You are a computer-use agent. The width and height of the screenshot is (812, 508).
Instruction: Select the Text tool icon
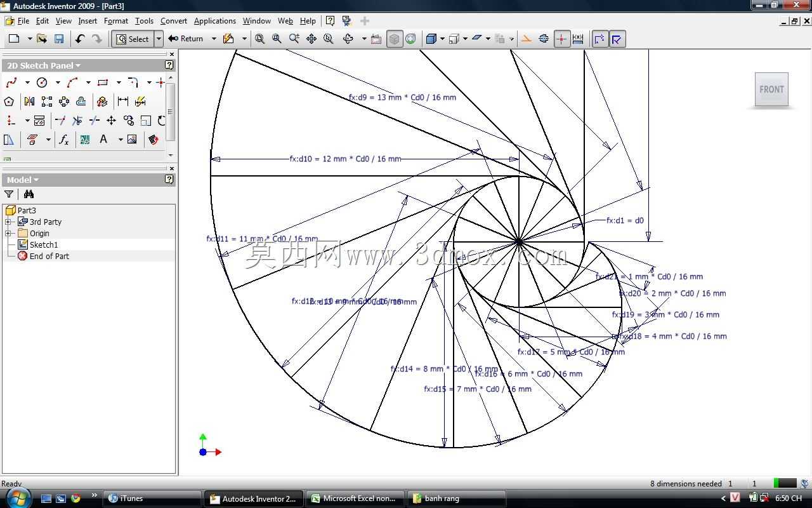[x=103, y=139]
